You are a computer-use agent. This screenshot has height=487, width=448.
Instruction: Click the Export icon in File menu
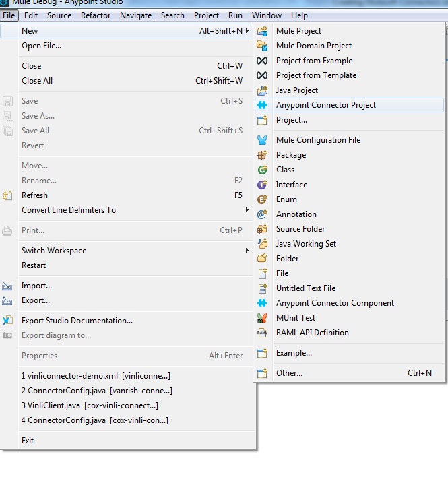click(7, 300)
